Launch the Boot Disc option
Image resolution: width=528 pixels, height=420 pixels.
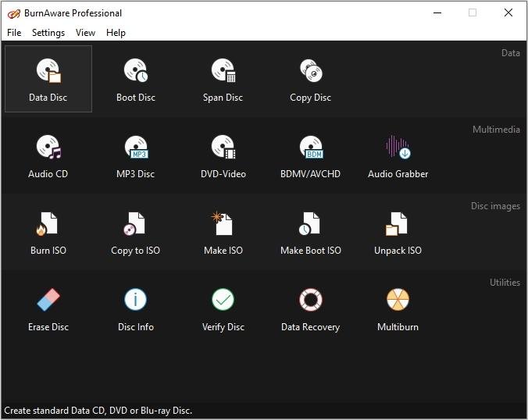pos(136,78)
